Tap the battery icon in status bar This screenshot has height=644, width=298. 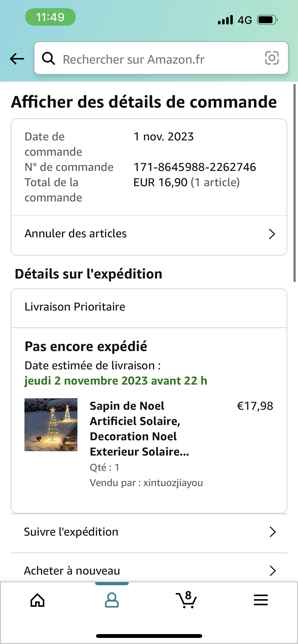point(267,20)
